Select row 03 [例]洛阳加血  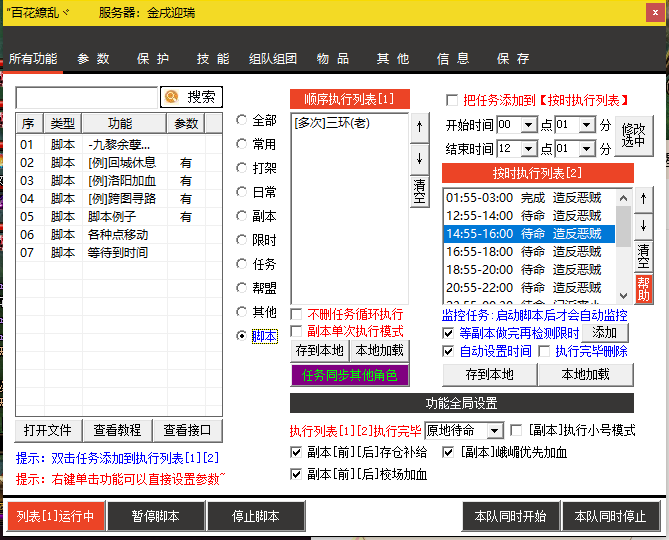tap(119, 181)
